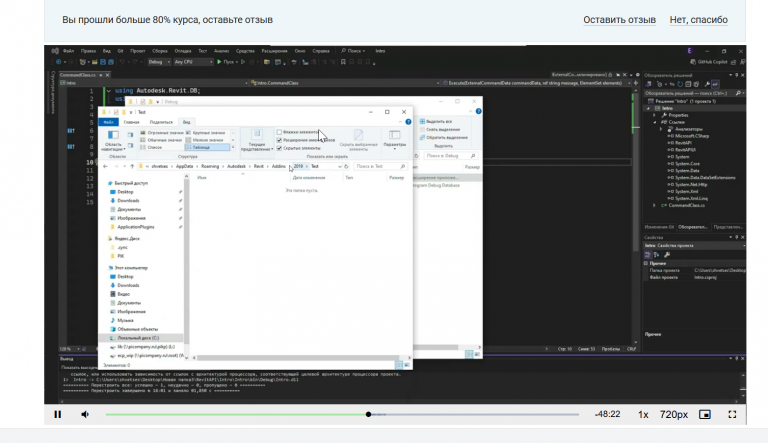Select 'Локальный диск (C:)' in navigation pane

tap(136, 337)
